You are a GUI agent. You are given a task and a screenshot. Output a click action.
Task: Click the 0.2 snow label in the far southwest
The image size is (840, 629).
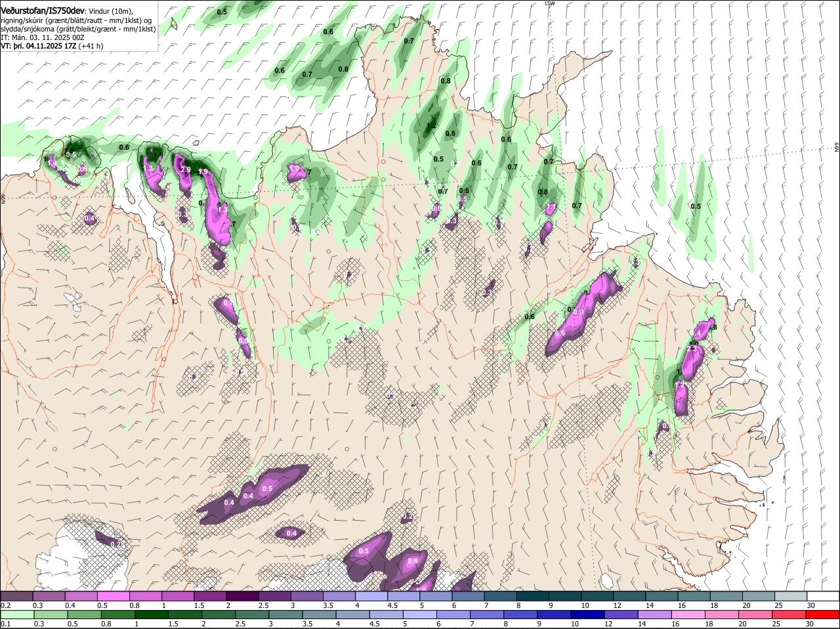(x=115, y=544)
